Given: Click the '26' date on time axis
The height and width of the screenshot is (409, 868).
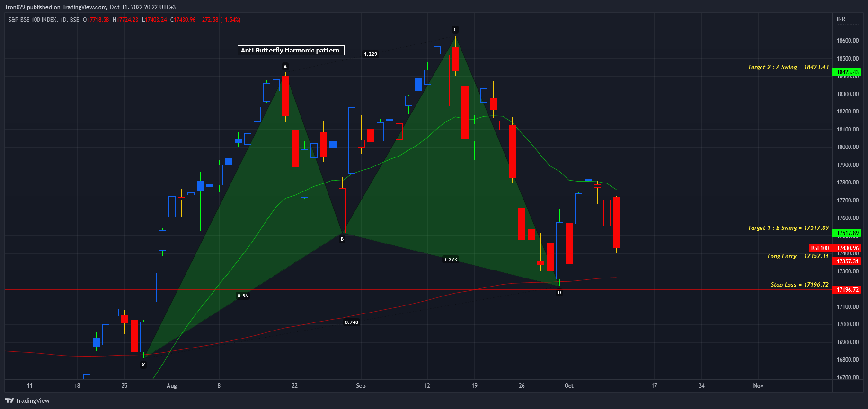Looking at the screenshot, I should pyautogui.click(x=522, y=386).
